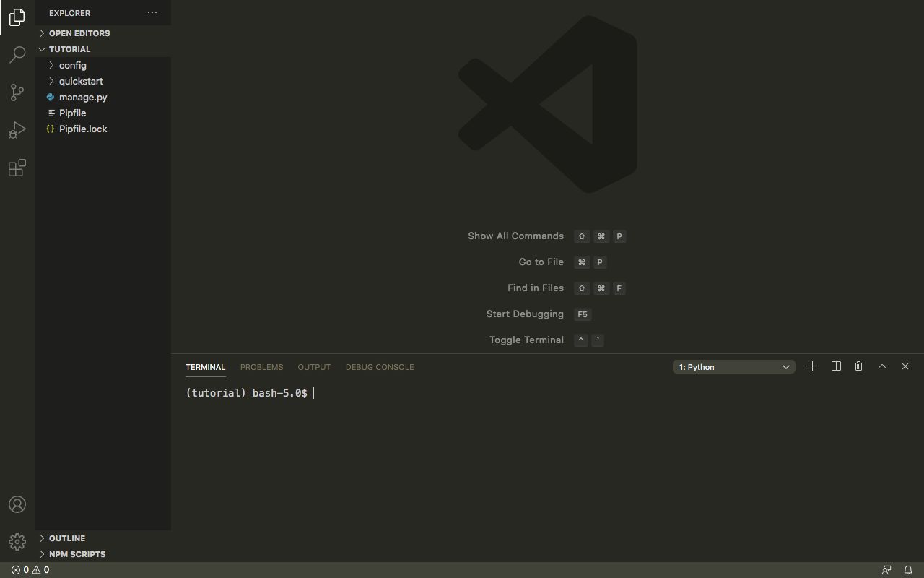Screen dimensions: 924x578
Task: Click the 'Toggle Terminal' hint text
Action: click(526, 340)
